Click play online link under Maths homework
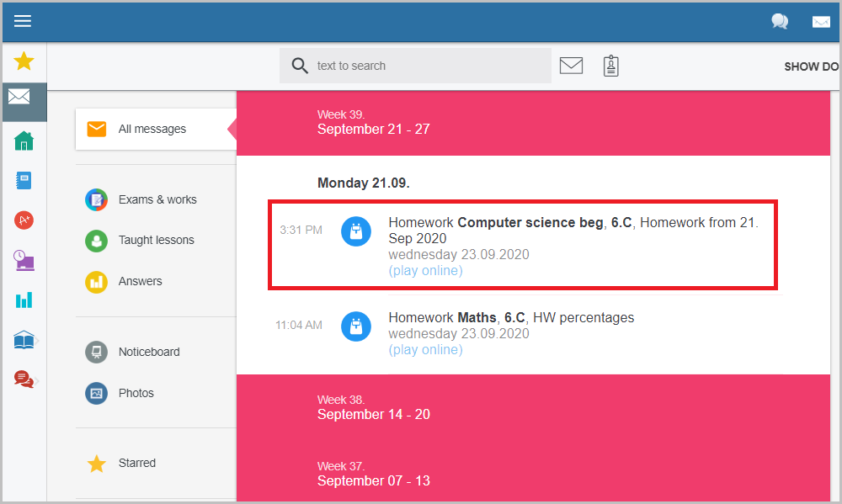 click(x=425, y=349)
